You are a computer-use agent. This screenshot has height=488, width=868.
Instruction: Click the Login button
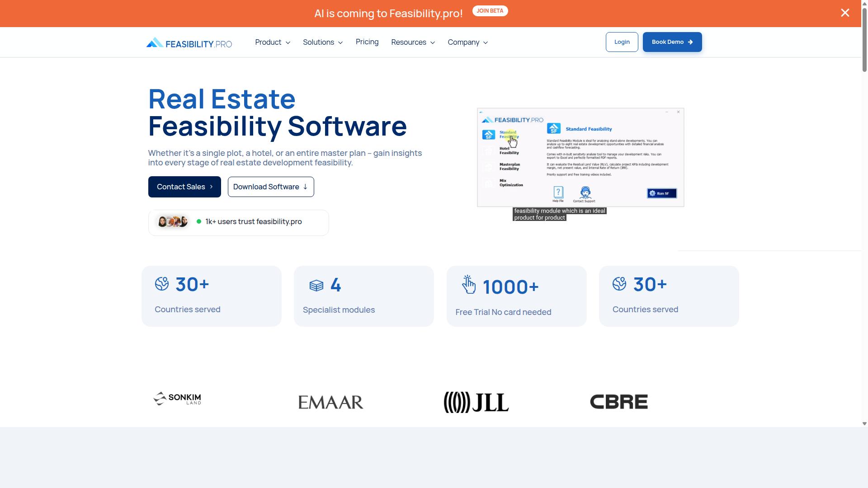pyautogui.click(x=622, y=42)
